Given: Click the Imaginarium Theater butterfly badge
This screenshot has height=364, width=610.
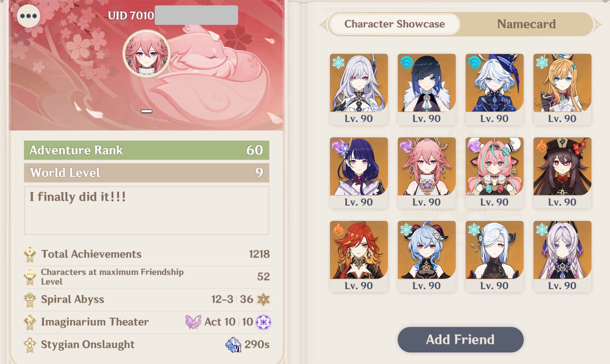Looking at the screenshot, I should [x=193, y=322].
